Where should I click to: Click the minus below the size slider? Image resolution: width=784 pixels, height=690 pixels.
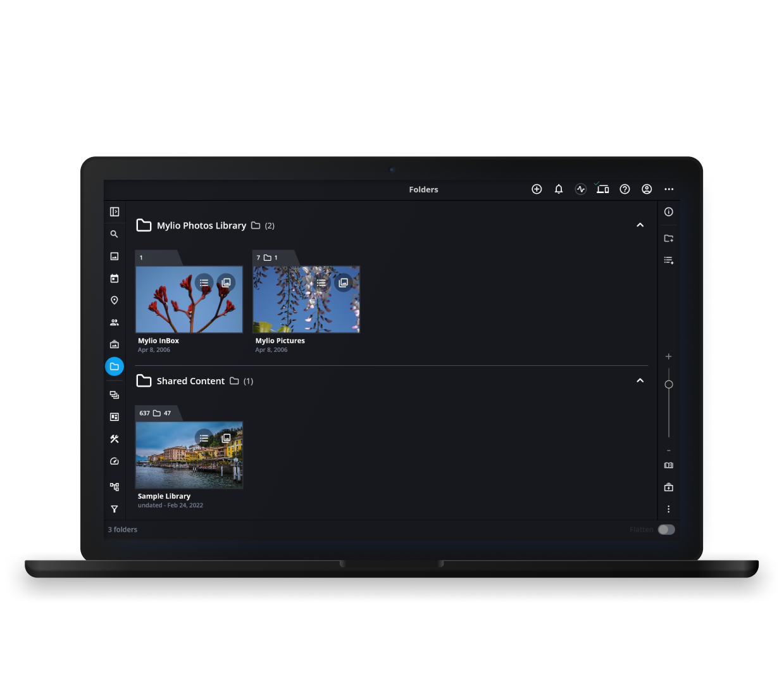pyautogui.click(x=669, y=451)
